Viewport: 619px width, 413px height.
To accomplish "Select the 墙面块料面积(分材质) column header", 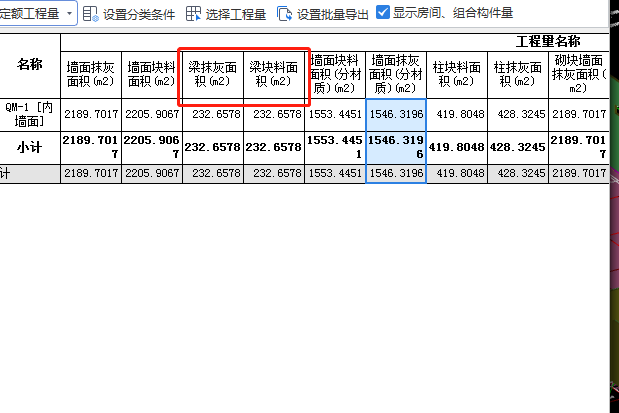I will (335, 75).
